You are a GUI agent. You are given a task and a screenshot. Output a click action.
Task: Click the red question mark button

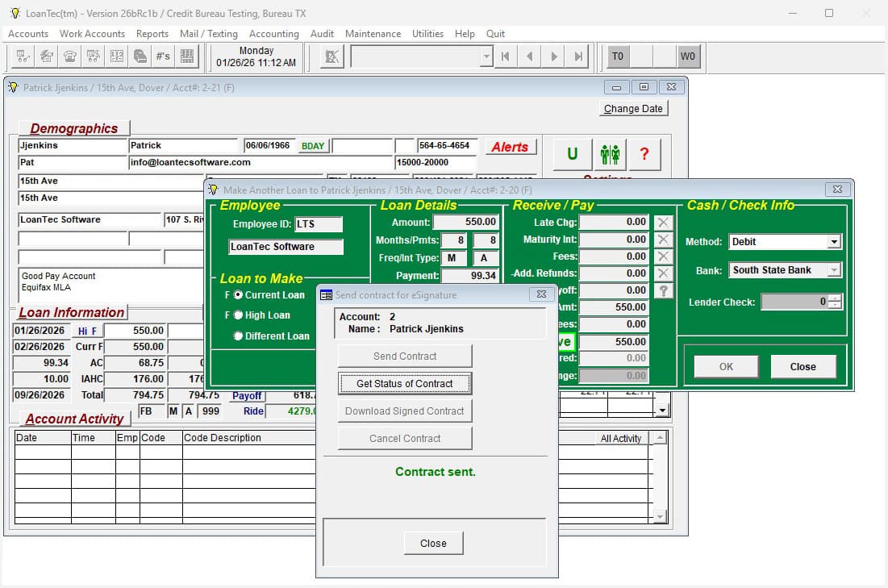click(644, 154)
